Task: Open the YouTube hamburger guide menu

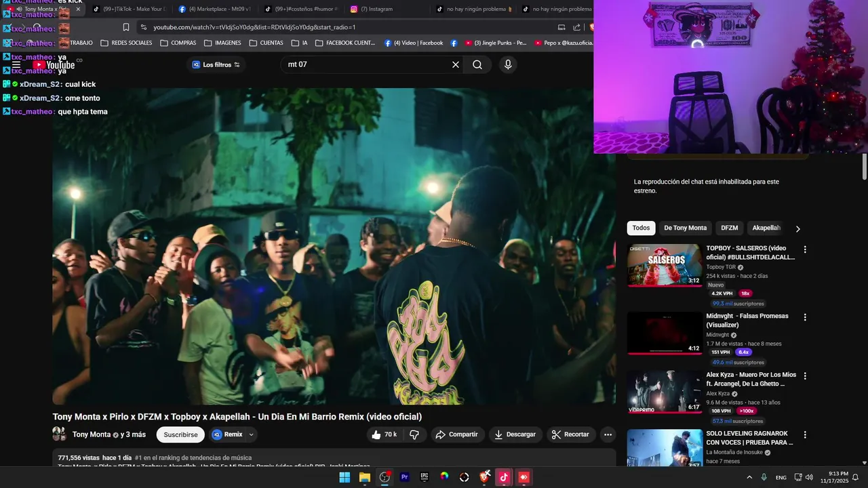Action: coord(16,65)
